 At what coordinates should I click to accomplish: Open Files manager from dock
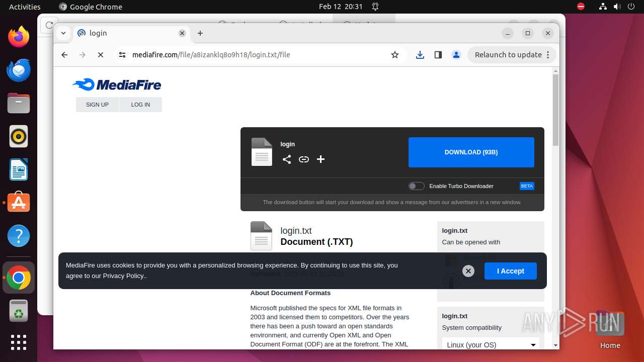pyautogui.click(x=19, y=103)
